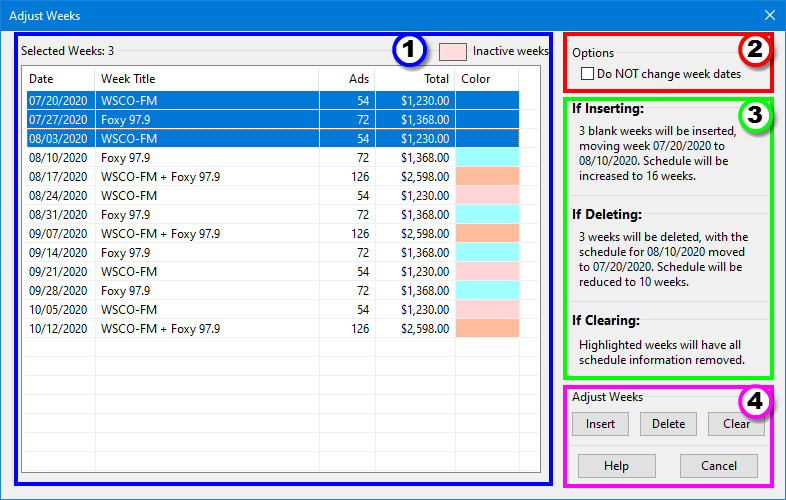The height and width of the screenshot is (500, 786).
Task: Click WSCO-FM + Foxy 97.9 in 10/12/2020 row
Action: tap(160, 329)
